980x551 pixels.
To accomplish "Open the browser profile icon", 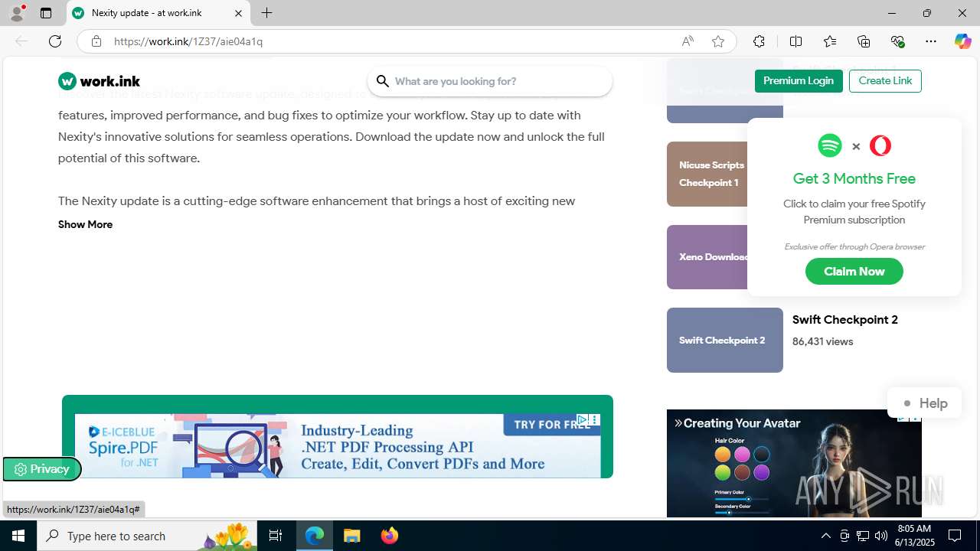I will click(x=17, y=13).
